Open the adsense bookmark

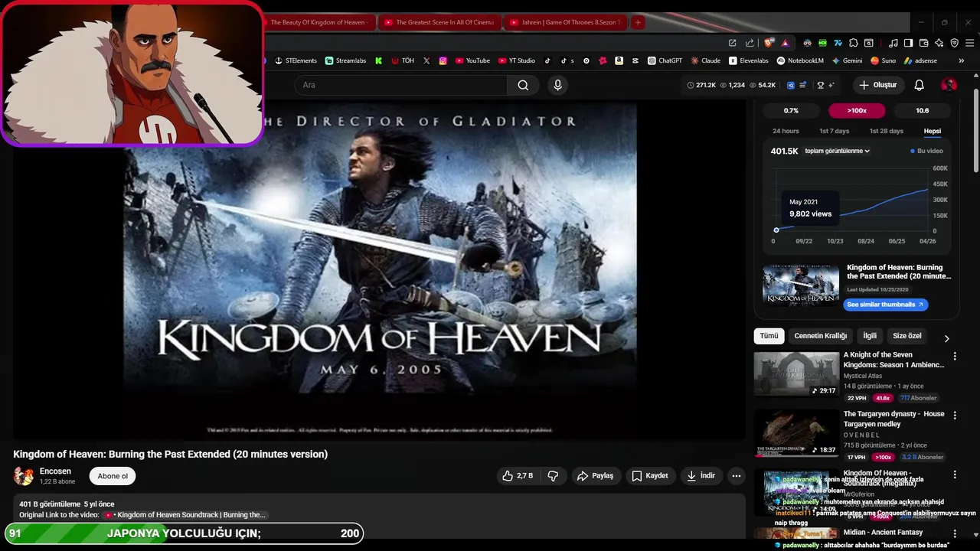tap(920, 60)
